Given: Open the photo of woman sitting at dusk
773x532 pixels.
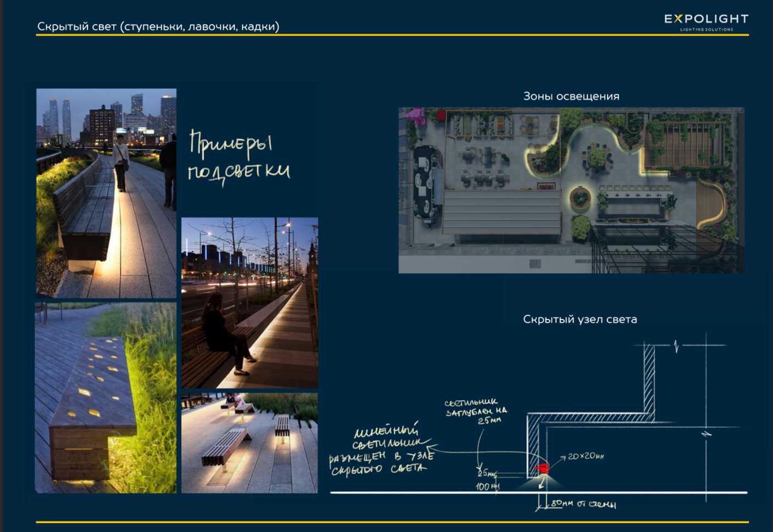Looking at the screenshot, I should [x=249, y=303].
